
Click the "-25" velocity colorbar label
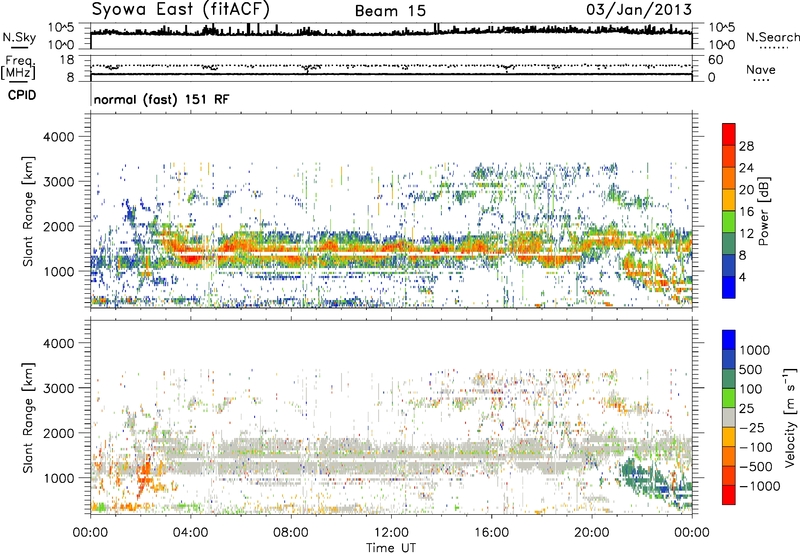[752, 427]
